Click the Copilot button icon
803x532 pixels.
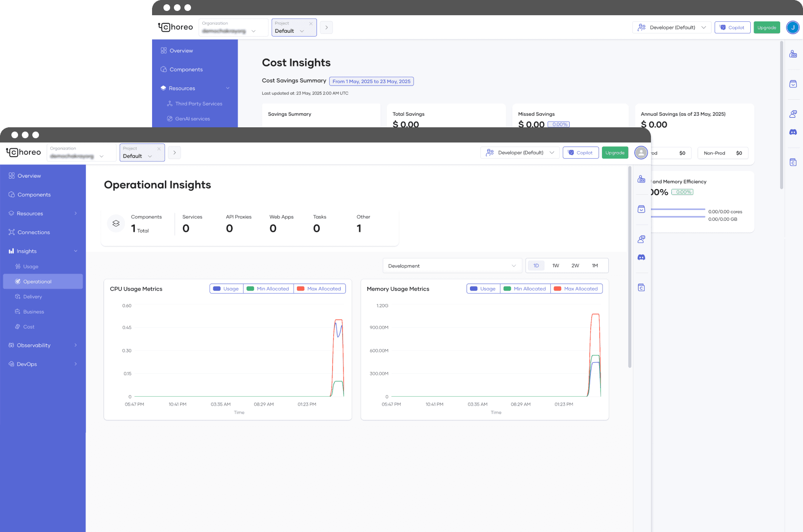pos(571,152)
